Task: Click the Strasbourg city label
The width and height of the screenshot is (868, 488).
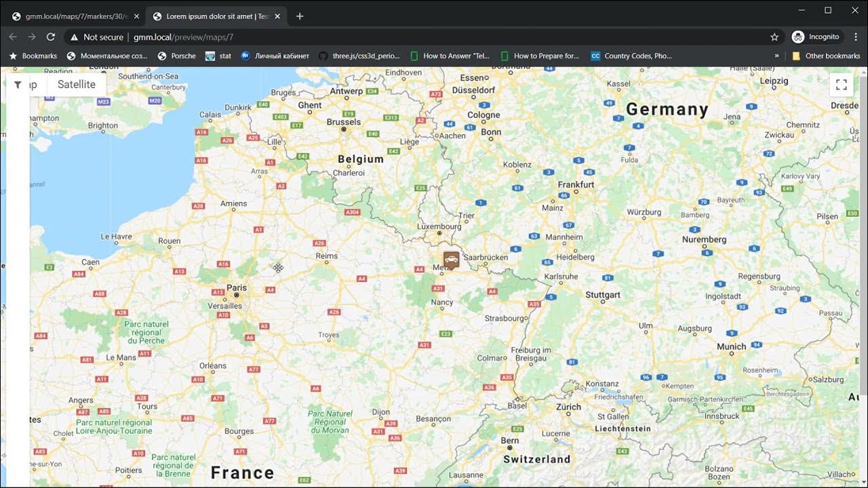Action: 505,318
